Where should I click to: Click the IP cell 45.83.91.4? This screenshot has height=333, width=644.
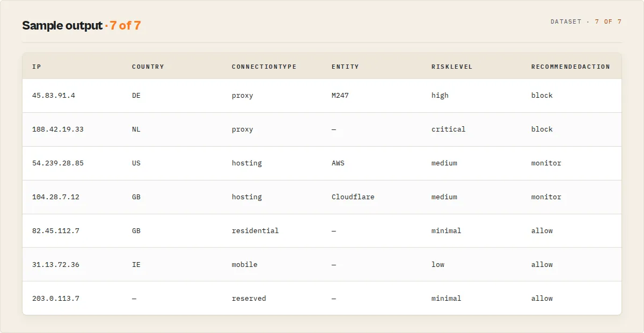54,96
